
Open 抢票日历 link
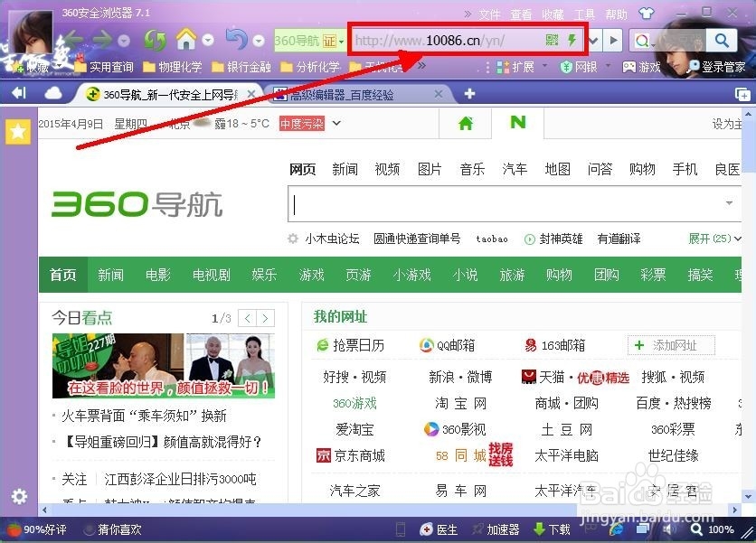click(350, 345)
